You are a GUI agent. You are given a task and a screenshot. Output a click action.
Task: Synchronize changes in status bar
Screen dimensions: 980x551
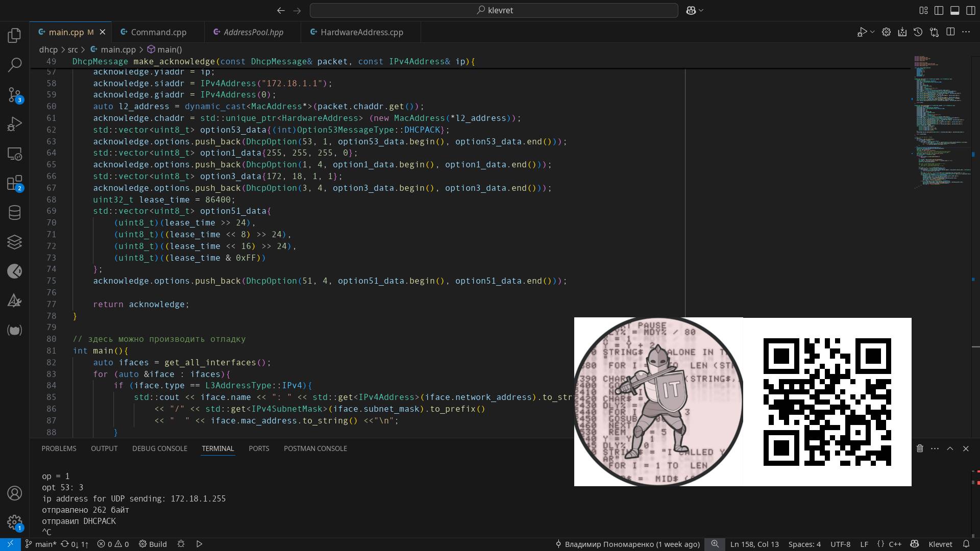[x=75, y=544]
